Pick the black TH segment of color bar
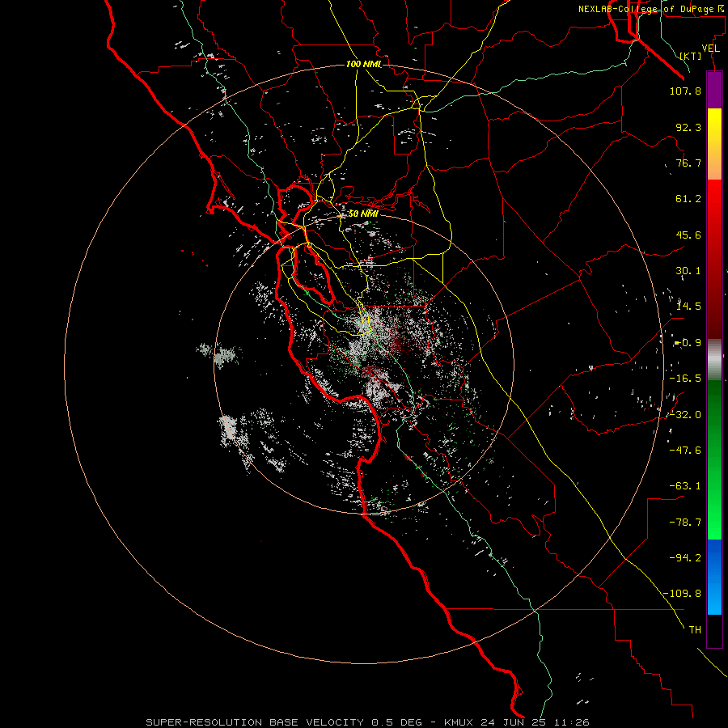The height and width of the screenshot is (728, 728). click(x=714, y=630)
